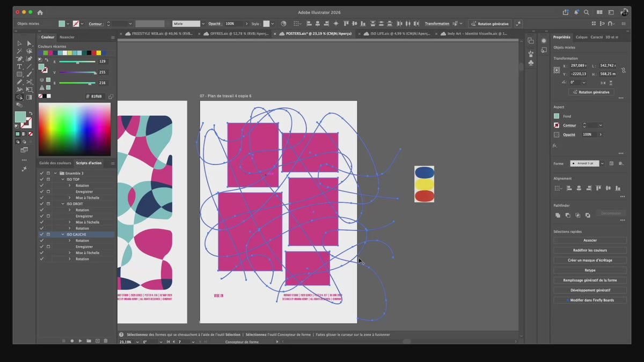Click the play action button in Scripts d'action
The height and width of the screenshot is (362, 644).
coord(80,341)
